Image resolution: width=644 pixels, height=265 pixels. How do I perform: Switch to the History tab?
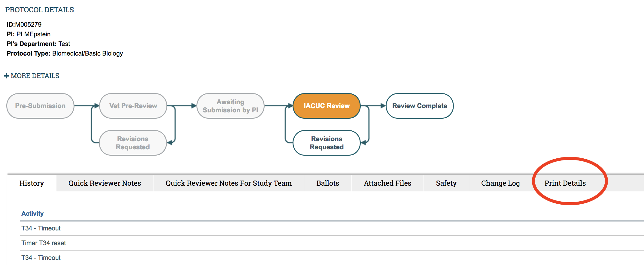(32, 183)
